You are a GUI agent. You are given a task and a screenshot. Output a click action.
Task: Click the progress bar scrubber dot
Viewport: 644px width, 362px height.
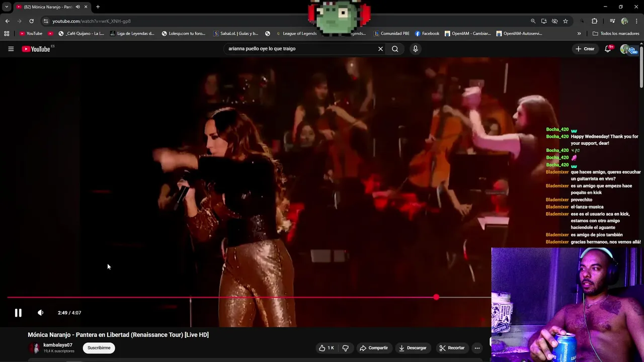click(x=436, y=297)
